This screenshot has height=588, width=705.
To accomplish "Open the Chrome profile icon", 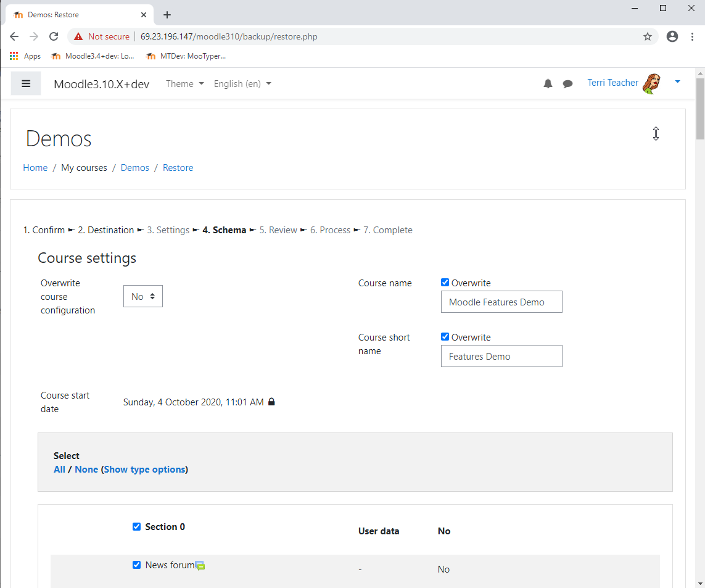I will coord(672,36).
